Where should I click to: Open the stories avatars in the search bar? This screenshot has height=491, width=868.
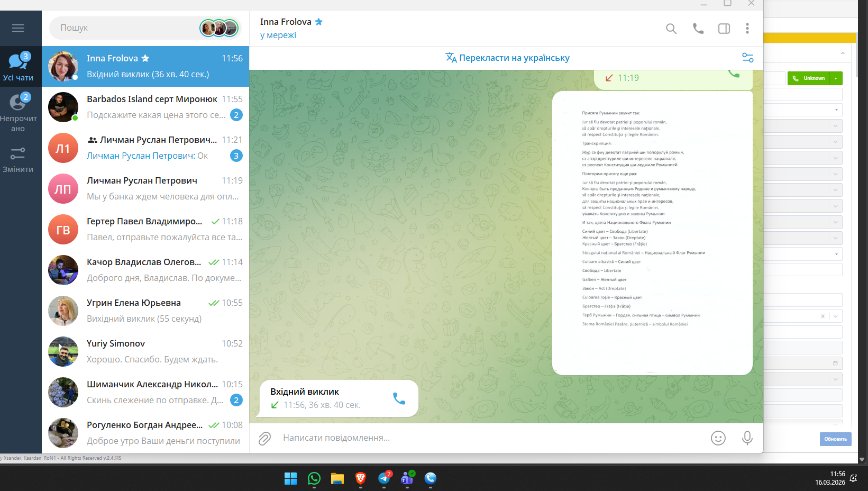pos(219,28)
